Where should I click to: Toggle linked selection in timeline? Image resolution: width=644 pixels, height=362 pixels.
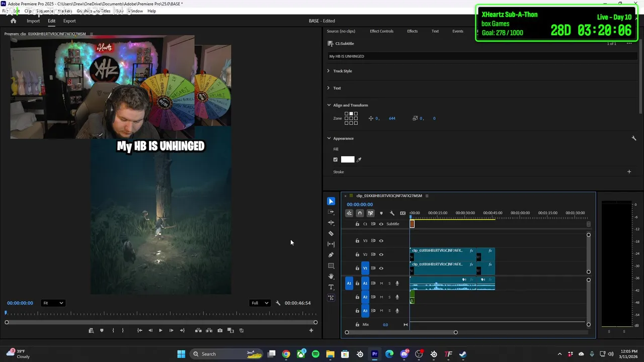(x=370, y=213)
